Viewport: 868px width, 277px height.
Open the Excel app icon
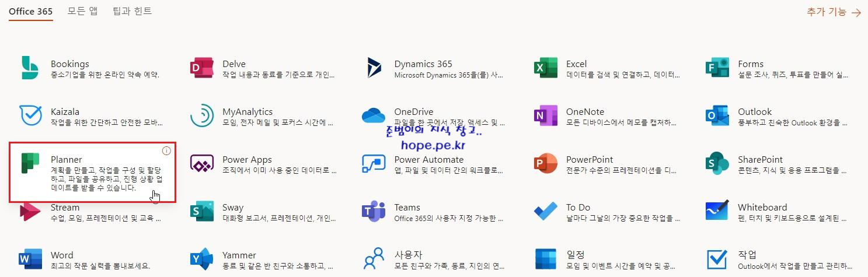point(546,68)
